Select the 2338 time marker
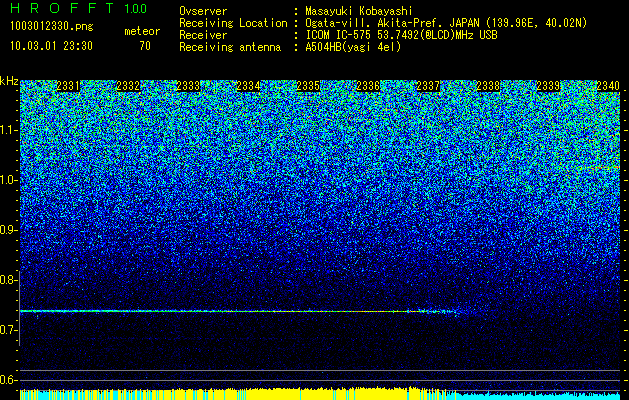Image resolution: width=629 pixels, height=400 pixels. click(x=488, y=86)
